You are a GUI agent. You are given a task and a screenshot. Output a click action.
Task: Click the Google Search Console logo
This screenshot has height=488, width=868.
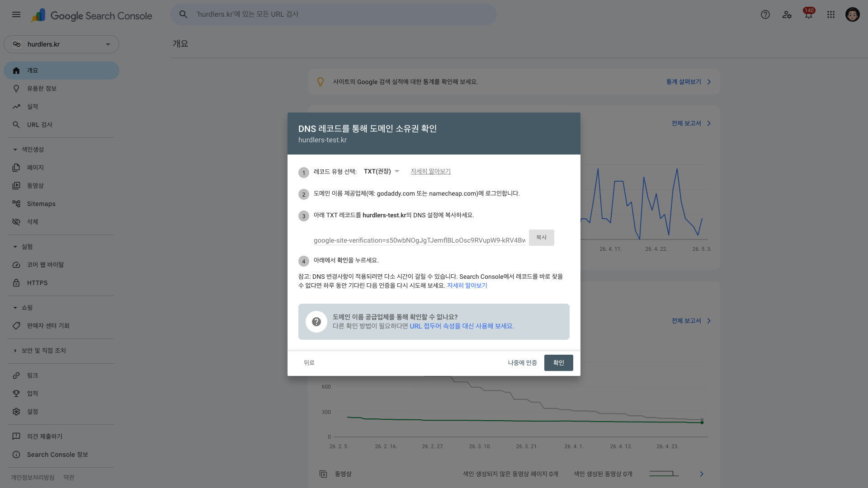(92, 15)
